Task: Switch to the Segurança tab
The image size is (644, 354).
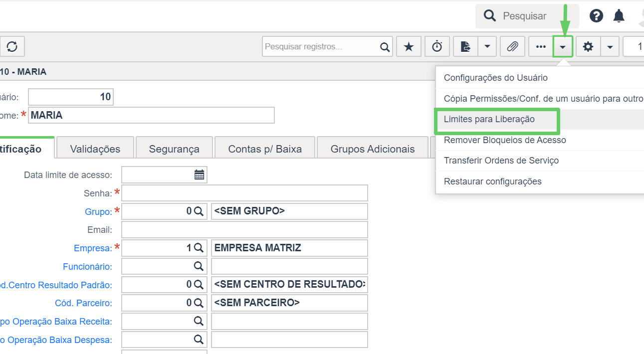Action: tap(174, 149)
